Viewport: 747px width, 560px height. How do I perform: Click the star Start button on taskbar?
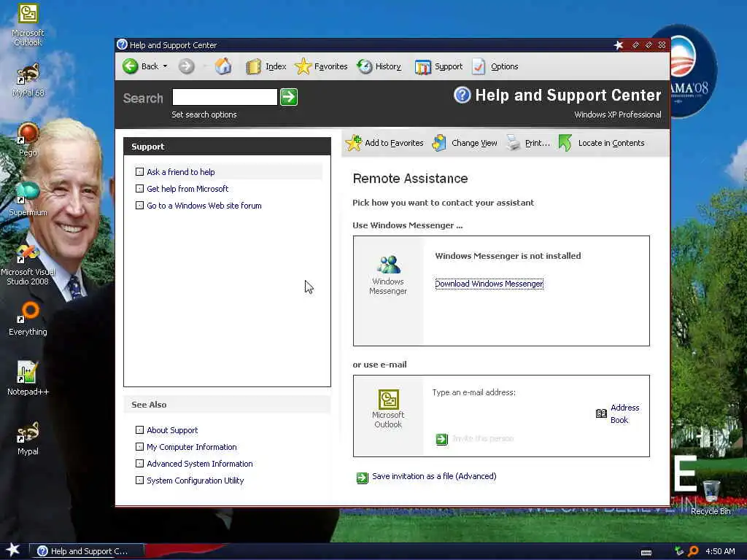tap(13, 551)
